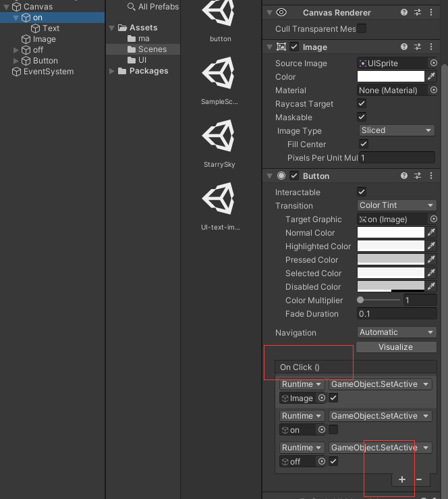The image size is (448, 499).
Task: Open the Image Type Sliced dropdown
Action: pos(397,130)
